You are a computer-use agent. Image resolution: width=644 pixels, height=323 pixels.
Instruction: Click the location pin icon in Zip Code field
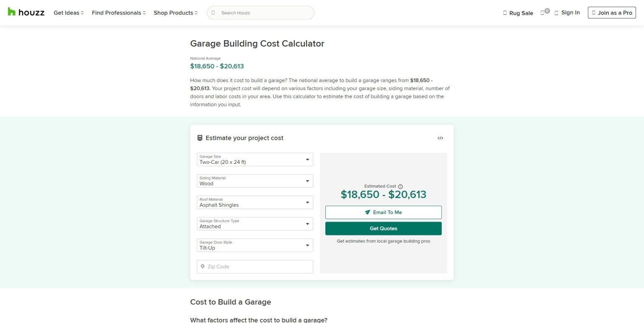click(203, 266)
